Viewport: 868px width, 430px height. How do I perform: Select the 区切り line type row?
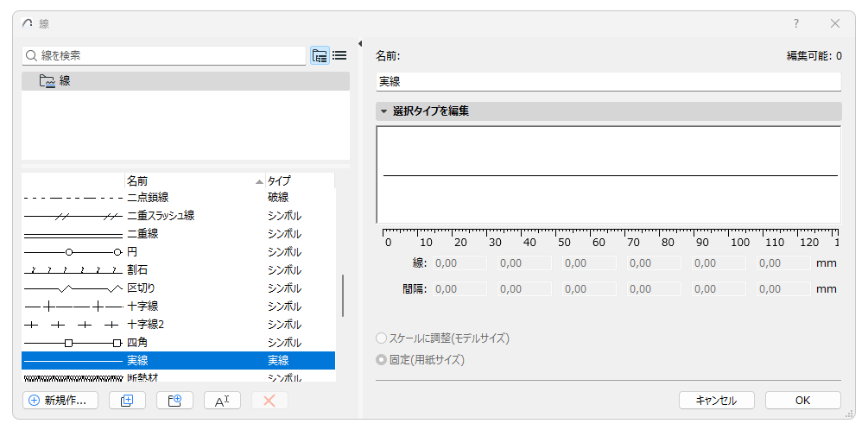pos(178,288)
